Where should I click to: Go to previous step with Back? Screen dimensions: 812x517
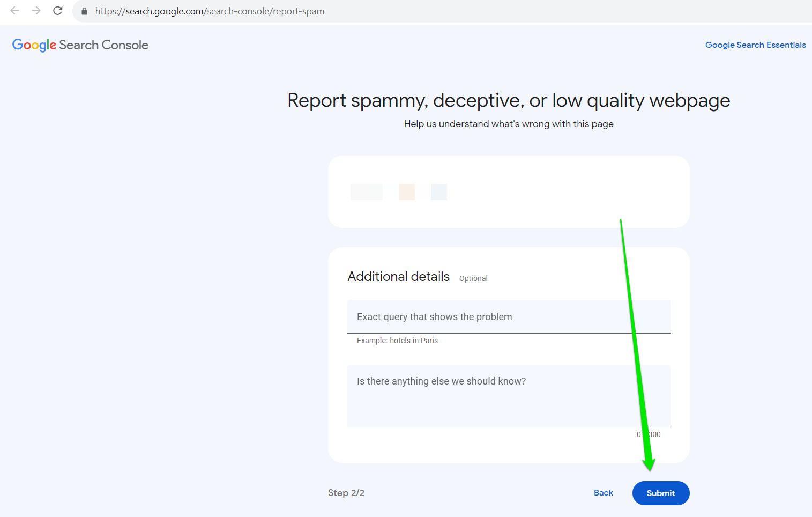point(603,493)
